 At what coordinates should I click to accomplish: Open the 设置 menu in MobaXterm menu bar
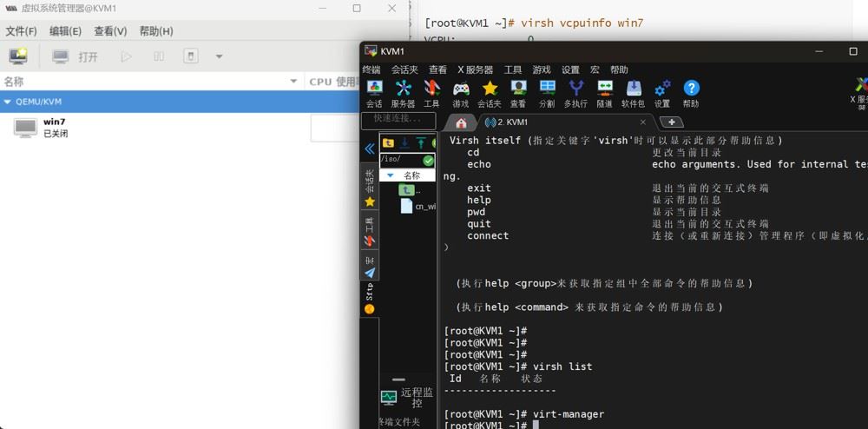pyautogui.click(x=570, y=70)
